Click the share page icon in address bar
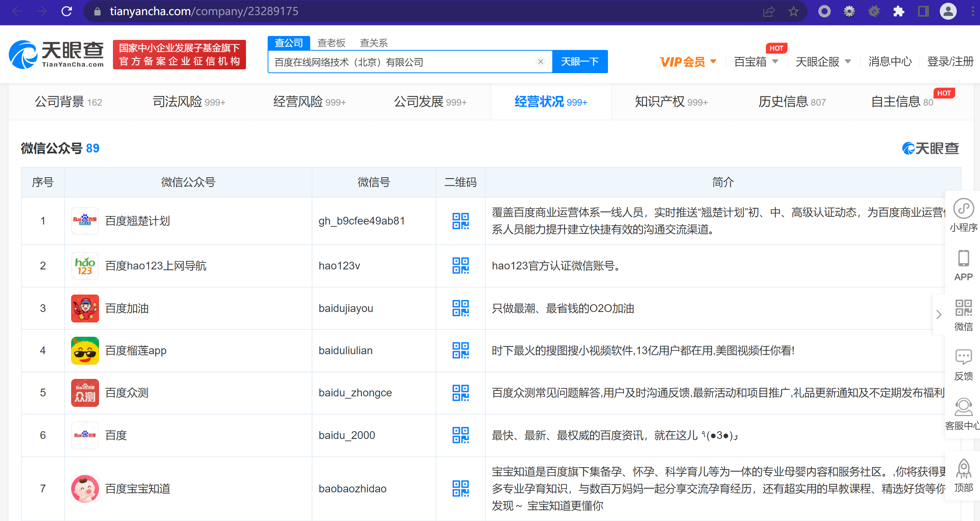 tap(768, 12)
